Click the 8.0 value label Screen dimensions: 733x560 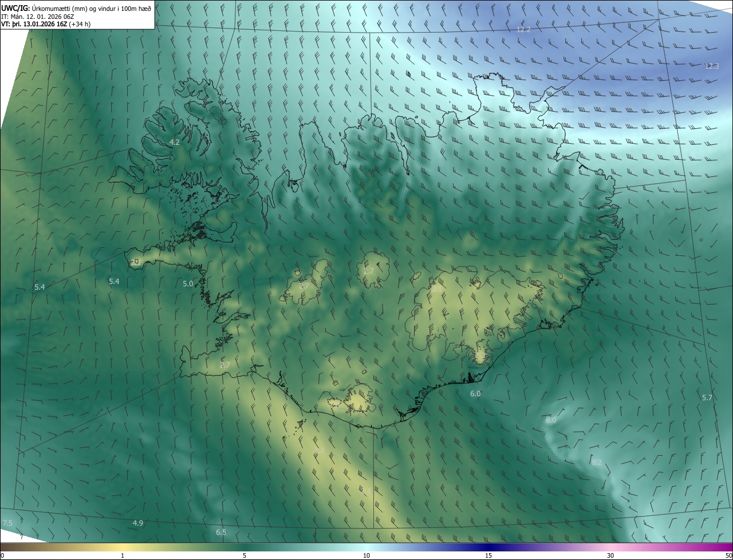551,420
